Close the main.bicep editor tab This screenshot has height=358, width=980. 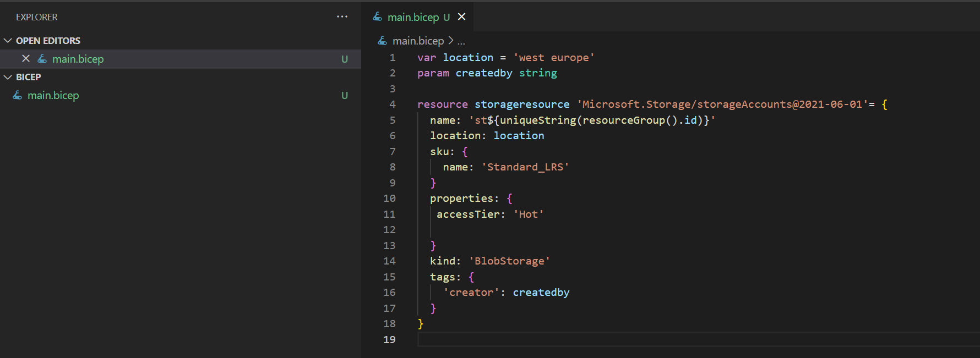click(461, 17)
